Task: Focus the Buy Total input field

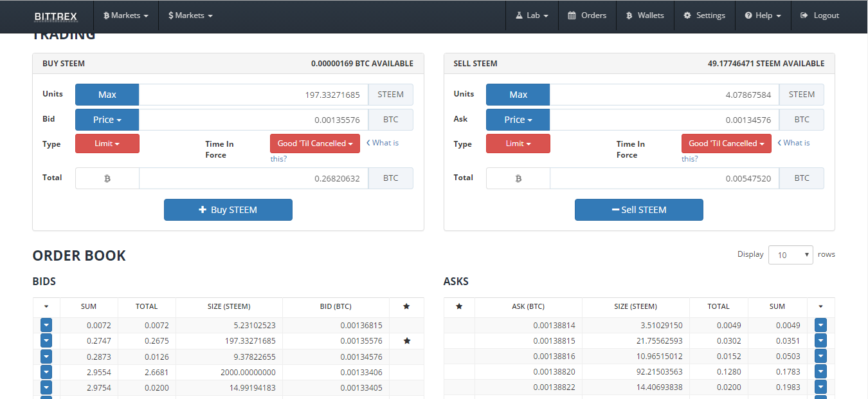Action: coord(253,178)
